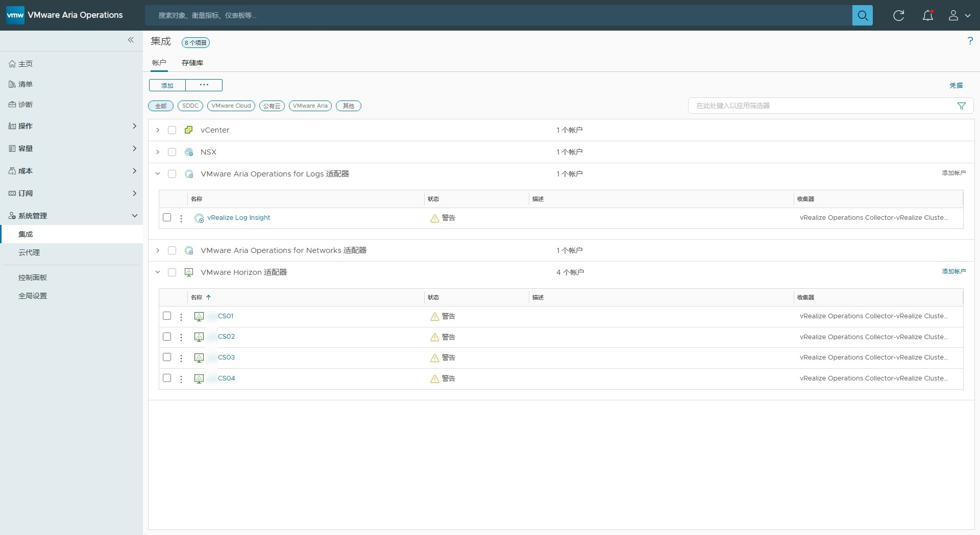The height and width of the screenshot is (535, 980).
Task: Click the refresh icon in header
Action: [898, 15]
